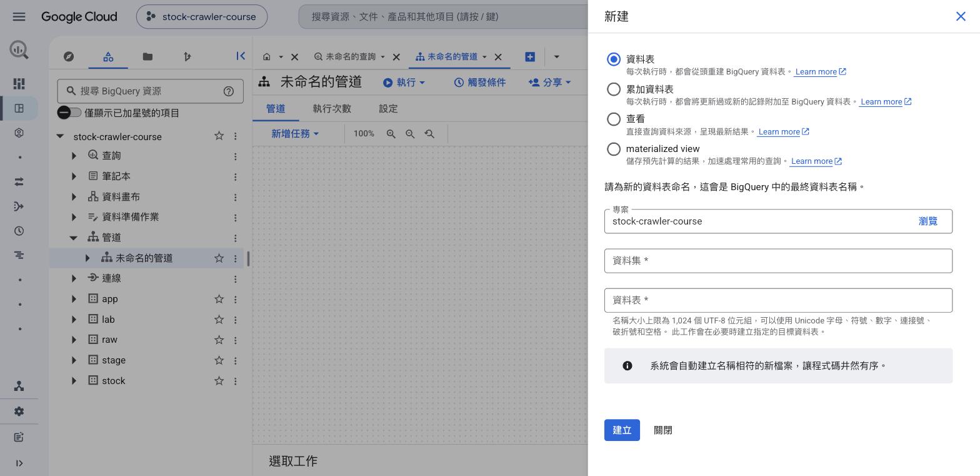
Task: Open Learn more link for materialized view
Action: click(x=816, y=161)
